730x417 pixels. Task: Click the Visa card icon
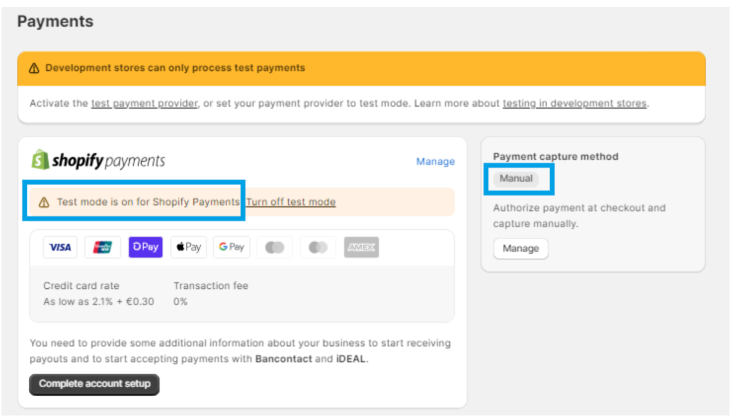(x=60, y=247)
